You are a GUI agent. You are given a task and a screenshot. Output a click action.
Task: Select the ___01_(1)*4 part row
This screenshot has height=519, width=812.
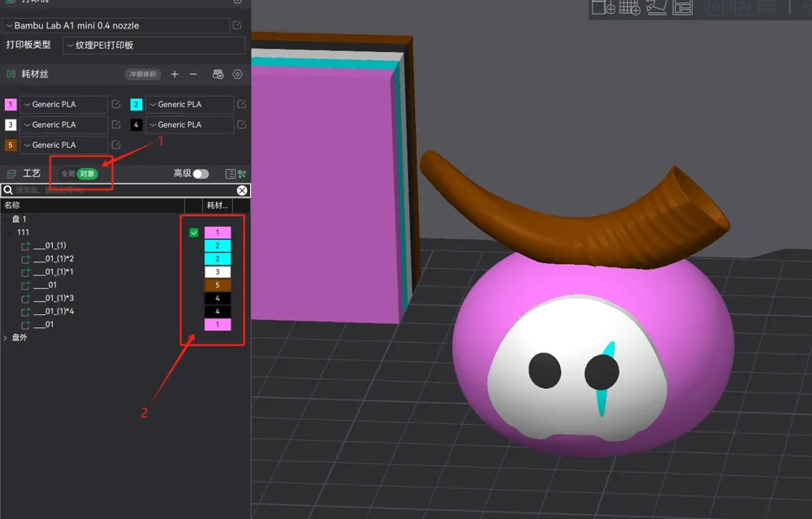[125, 311]
